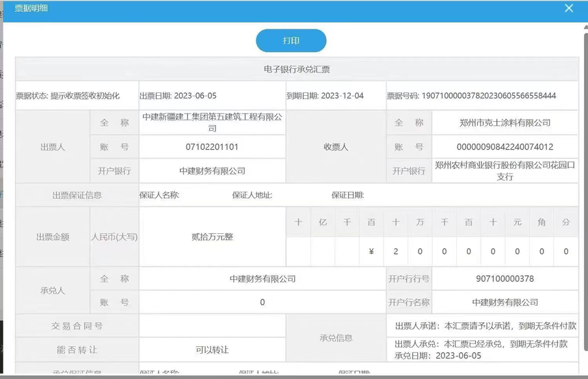
Task: Click payee name 郑州市克士涂料有限公司
Action: tap(505, 122)
